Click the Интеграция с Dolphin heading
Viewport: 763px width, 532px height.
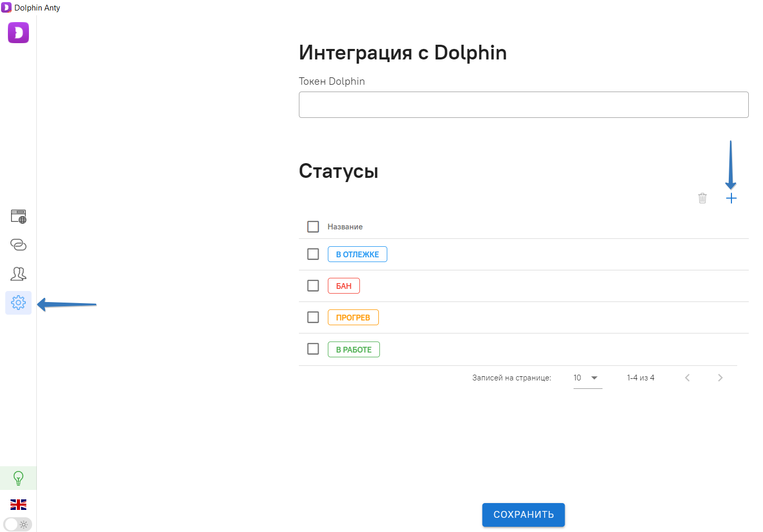pyautogui.click(x=403, y=53)
